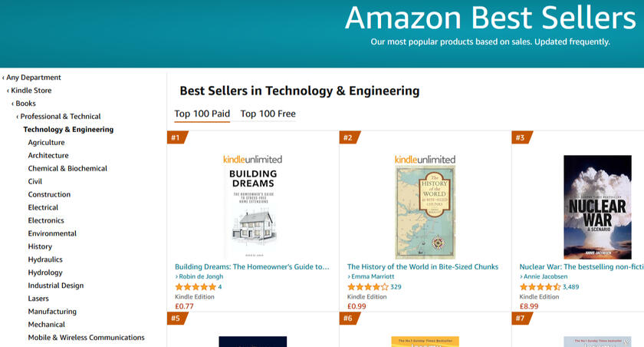Navigate up to Kindle Store category
The image size is (644, 347).
31,91
